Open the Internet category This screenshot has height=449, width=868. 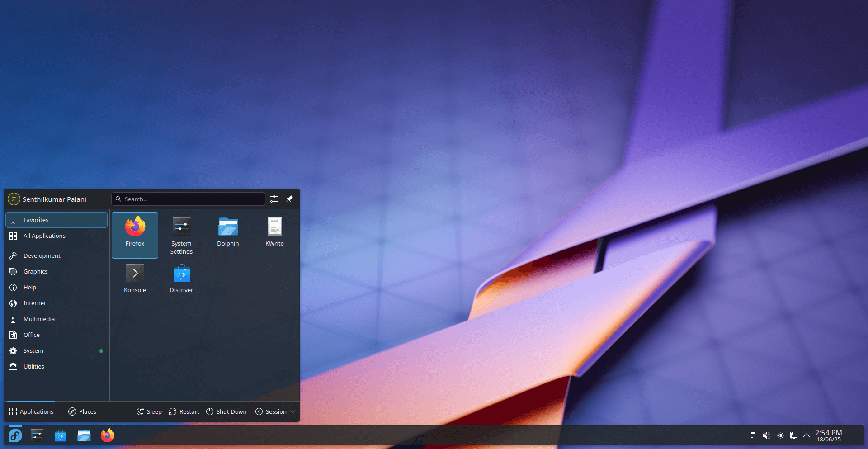pos(57,303)
